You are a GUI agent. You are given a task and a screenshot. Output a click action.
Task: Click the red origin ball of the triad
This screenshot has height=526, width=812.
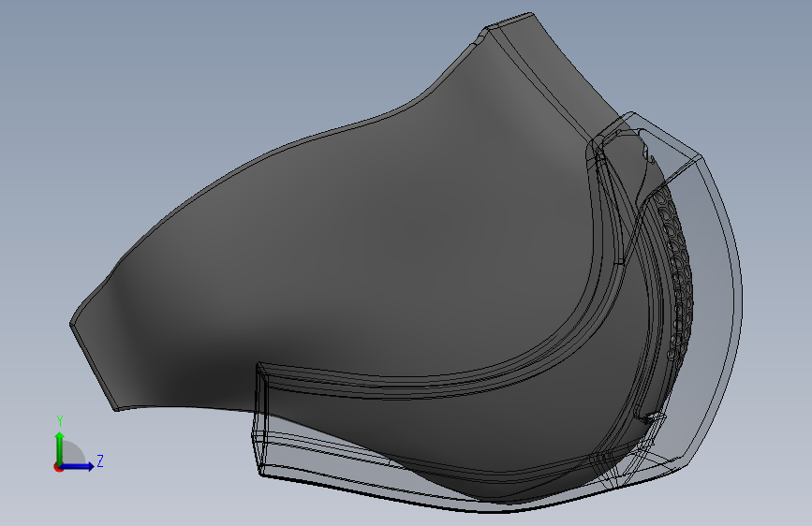tap(58, 467)
